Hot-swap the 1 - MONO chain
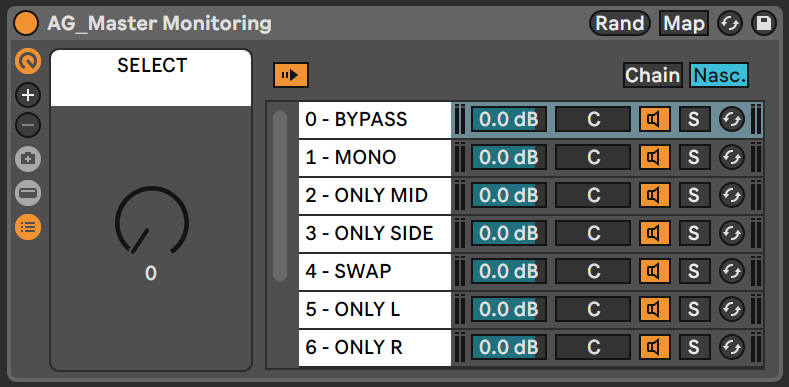Screen dimensions: 789x387 pyautogui.click(x=732, y=158)
